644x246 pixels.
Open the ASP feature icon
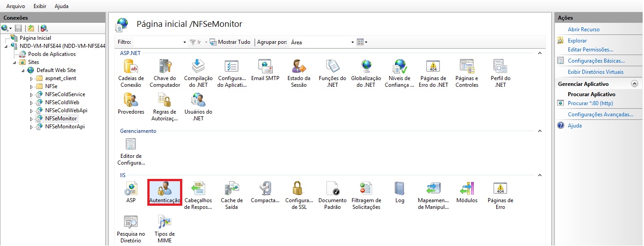click(x=131, y=192)
